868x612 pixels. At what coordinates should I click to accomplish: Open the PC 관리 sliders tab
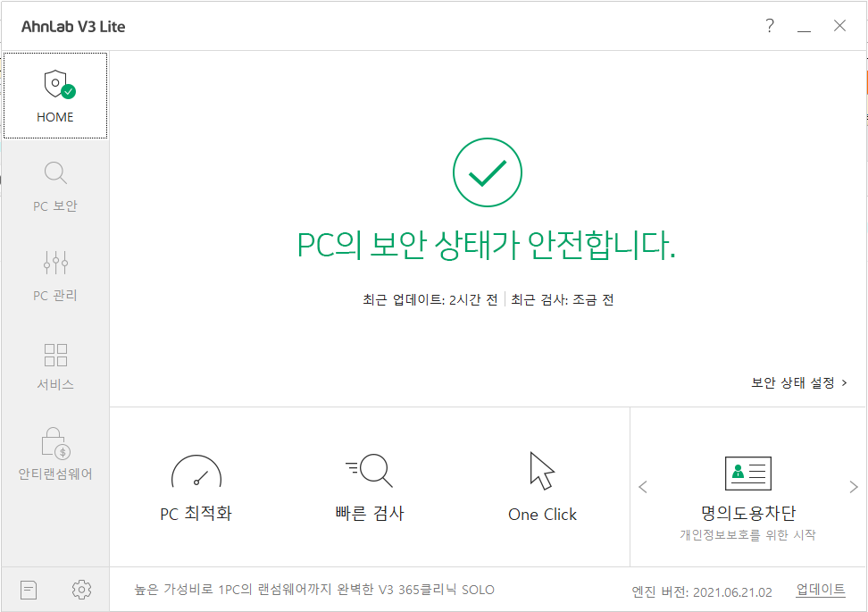(x=55, y=276)
